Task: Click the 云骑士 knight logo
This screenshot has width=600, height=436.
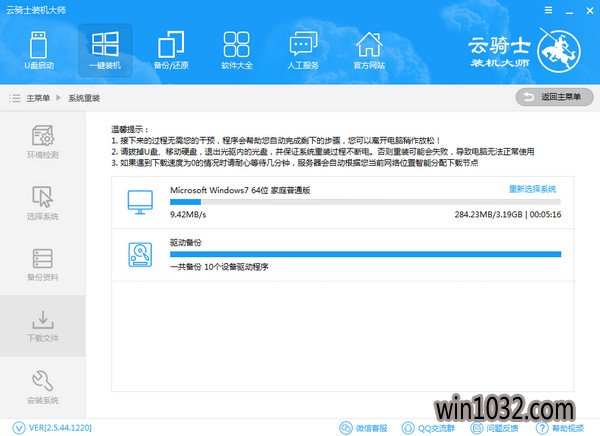Action: [x=559, y=51]
